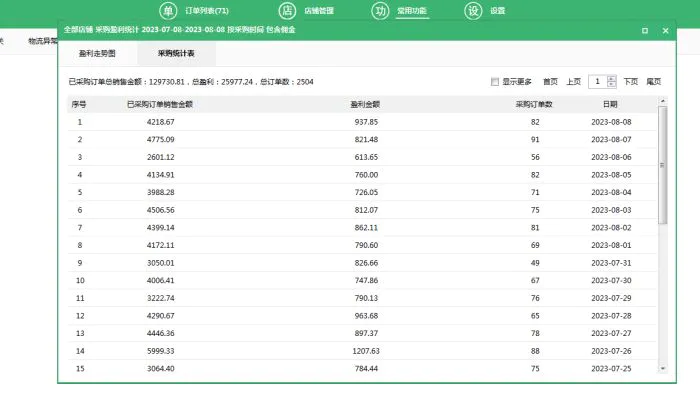
Task: Sort by 采购订单数 column header
Action: pyautogui.click(x=534, y=104)
